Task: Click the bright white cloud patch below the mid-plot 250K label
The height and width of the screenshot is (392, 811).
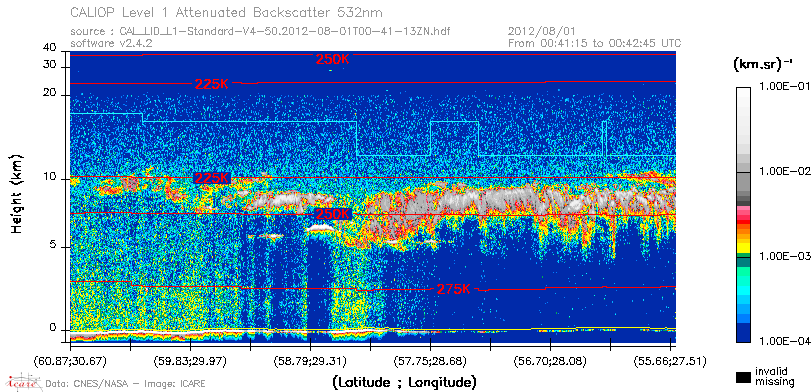Action: point(320,227)
